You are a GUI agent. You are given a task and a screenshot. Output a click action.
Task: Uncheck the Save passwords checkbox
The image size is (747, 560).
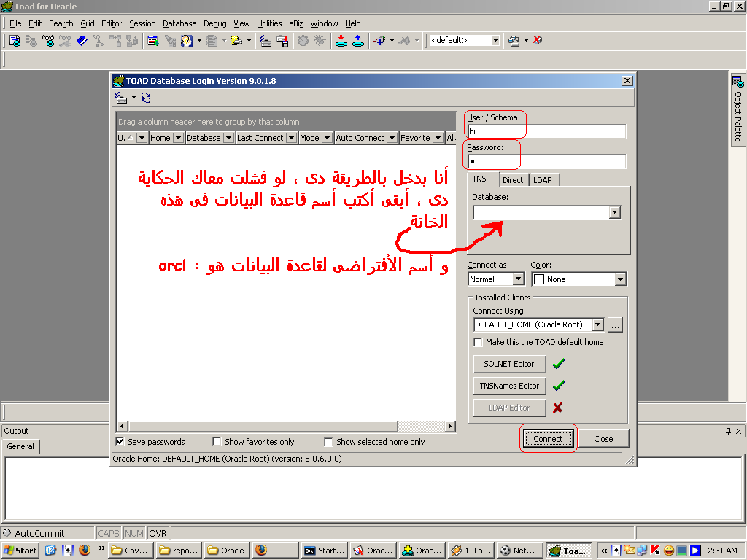click(120, 442)
